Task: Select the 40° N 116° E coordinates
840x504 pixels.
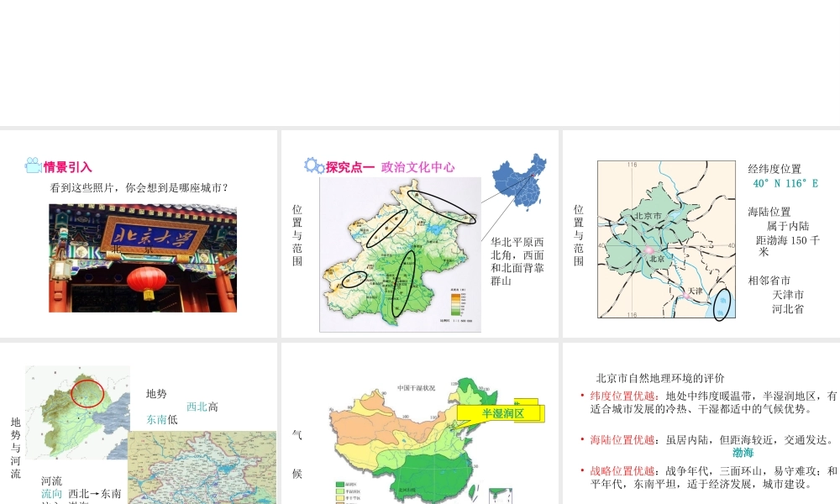Action: click(785, 183)
